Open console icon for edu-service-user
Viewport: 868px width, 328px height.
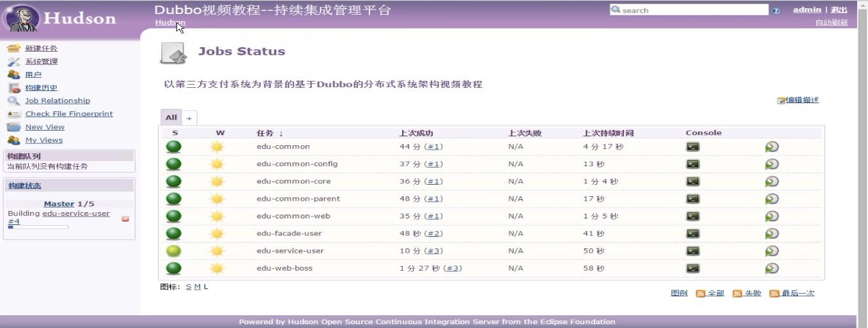point(693,251)
